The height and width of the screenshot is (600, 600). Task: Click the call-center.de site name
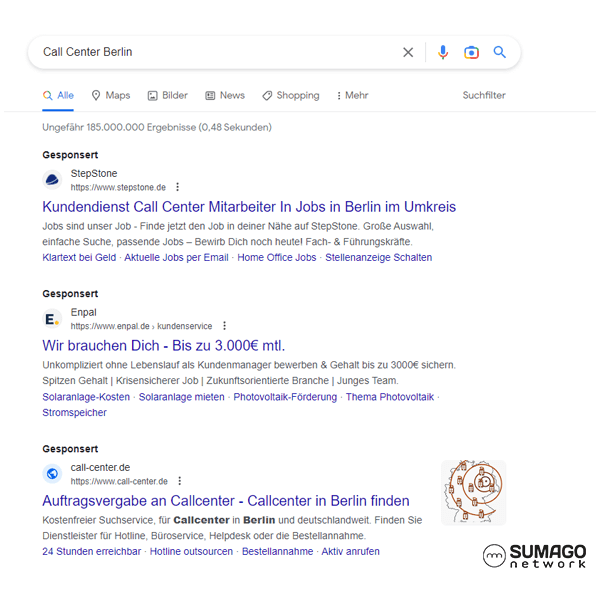[100, 467]
